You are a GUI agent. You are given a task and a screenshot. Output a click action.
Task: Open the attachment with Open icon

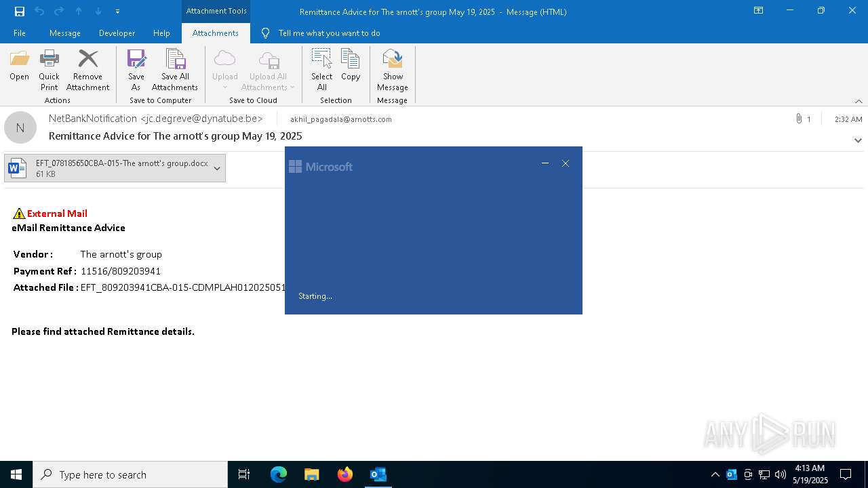19,66
